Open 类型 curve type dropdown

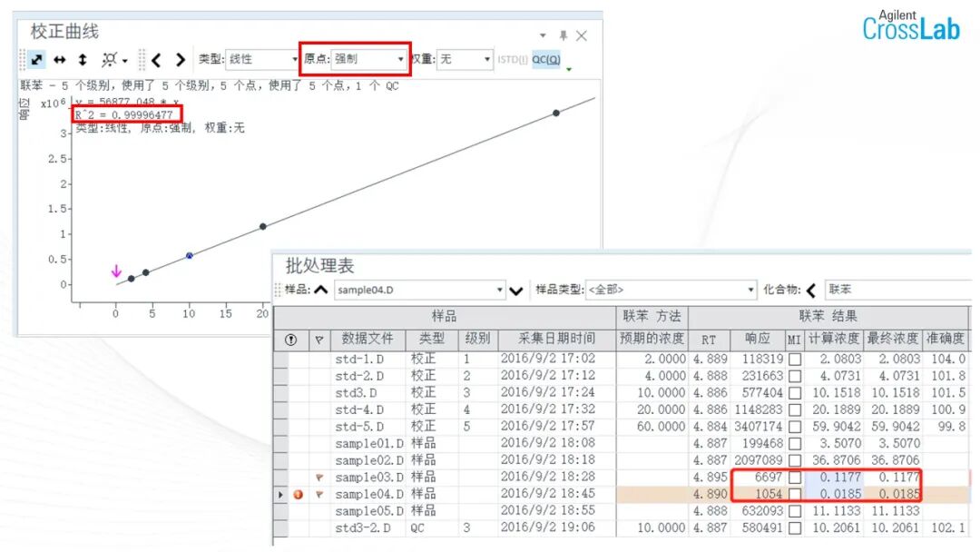pyautogui.click(x=262, y=59)
